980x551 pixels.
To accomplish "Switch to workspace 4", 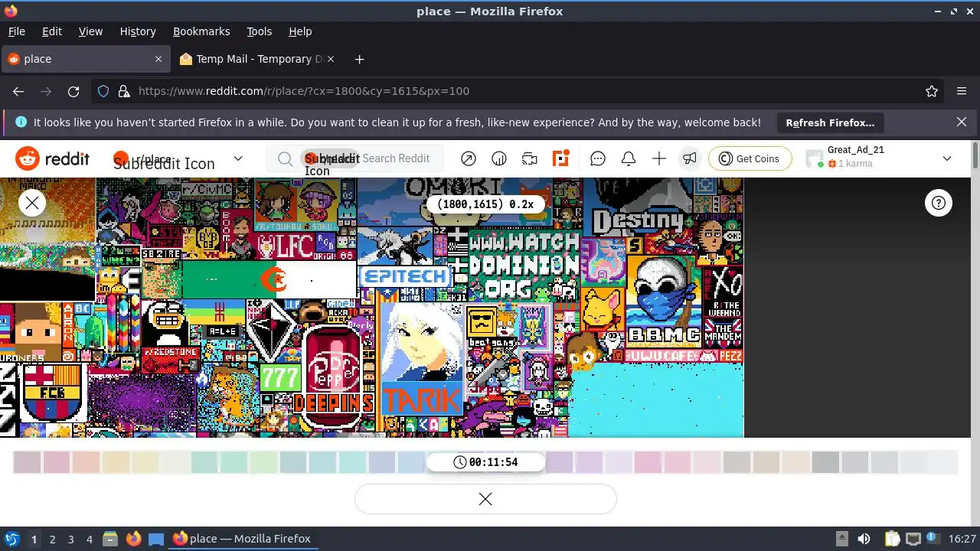I will point(89,540).
